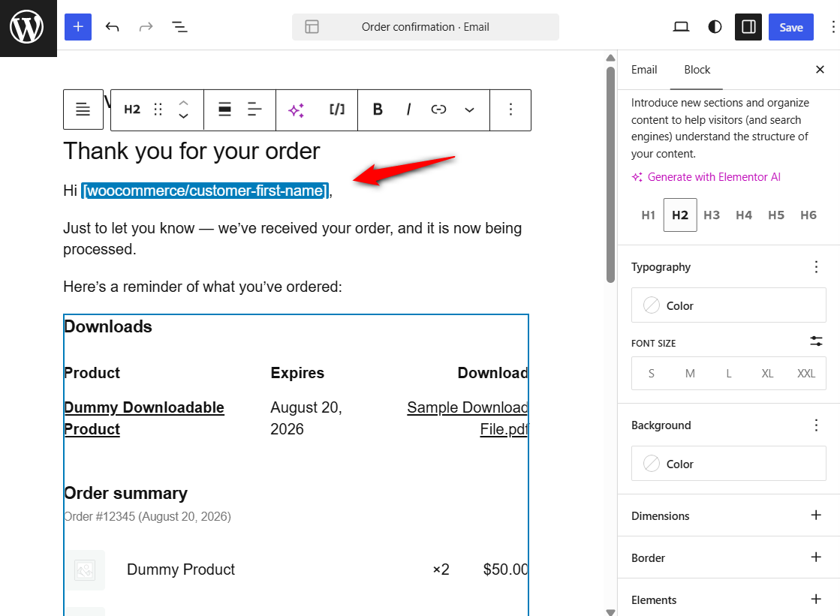
Task: Open Sample Download File.pdf link
Action: coord(468,419)
